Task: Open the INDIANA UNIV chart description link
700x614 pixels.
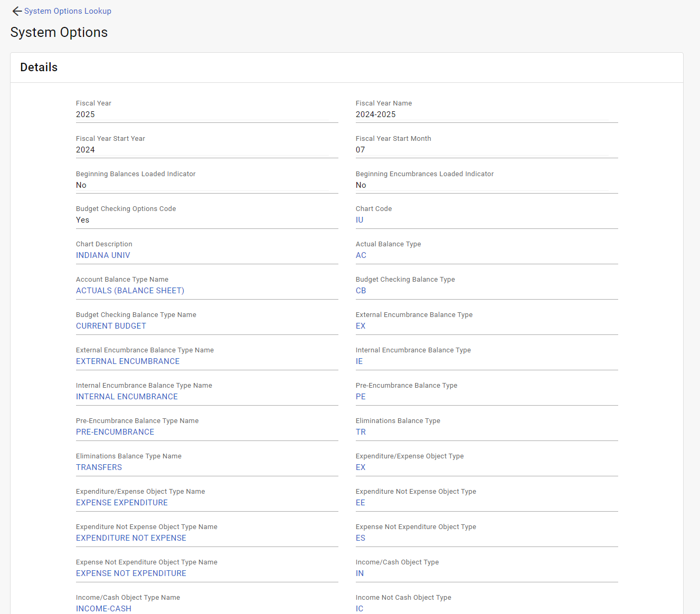Action: coord(103,255)
